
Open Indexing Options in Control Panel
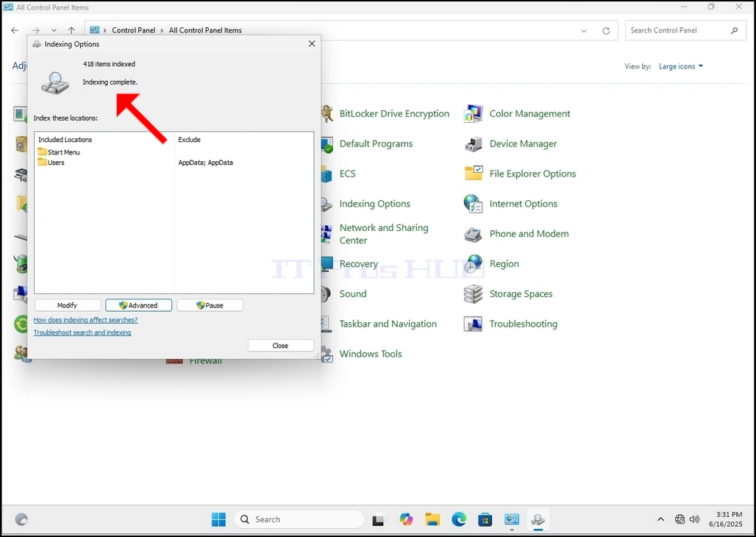[374, 204]
